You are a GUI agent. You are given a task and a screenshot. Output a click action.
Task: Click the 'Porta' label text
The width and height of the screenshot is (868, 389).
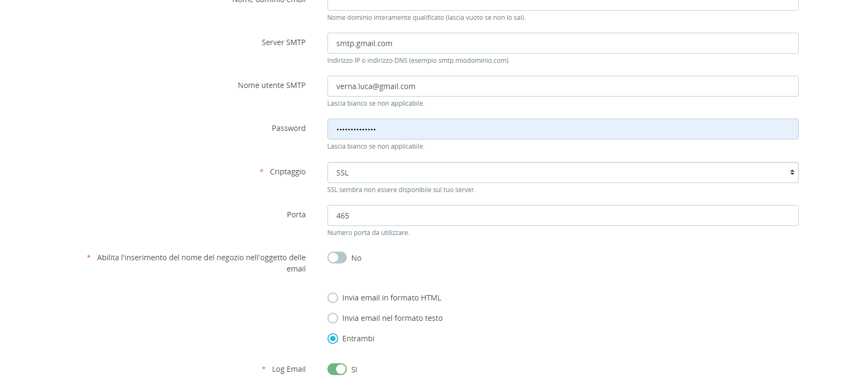point(296,215)
